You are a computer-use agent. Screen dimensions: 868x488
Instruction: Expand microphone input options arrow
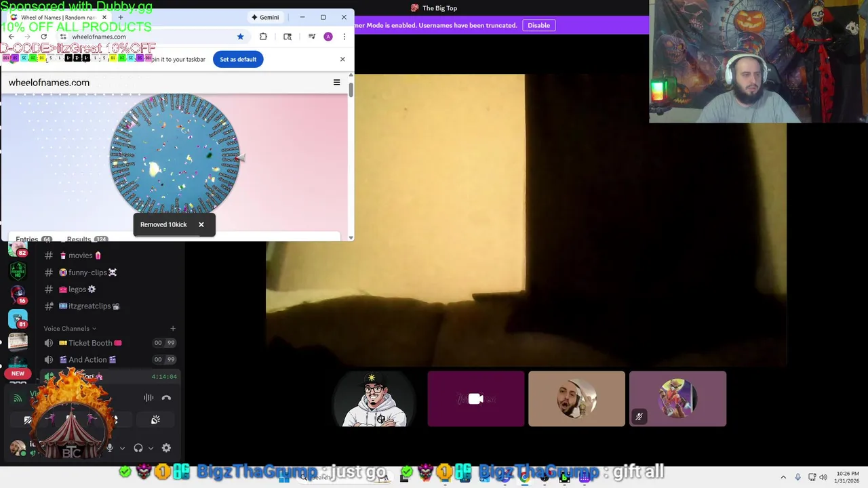pyautogui.click(x=122, y=448)
